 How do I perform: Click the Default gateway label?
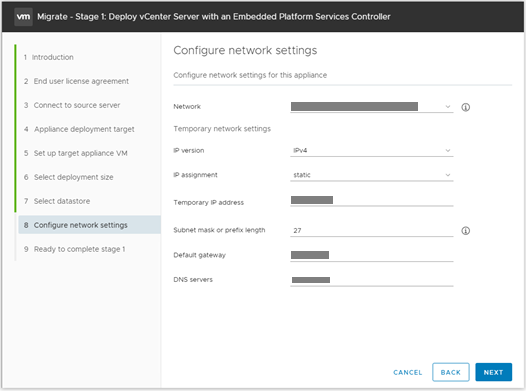[200, 255]
